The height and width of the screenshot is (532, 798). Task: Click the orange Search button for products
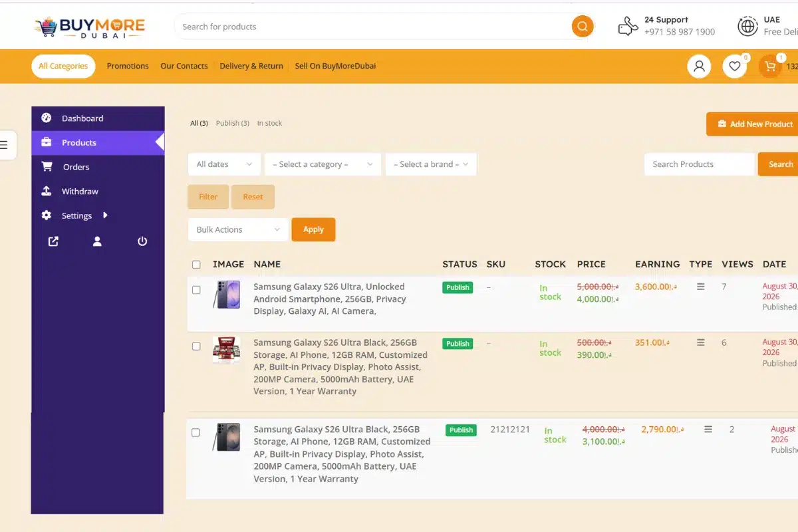pos(779,164)
